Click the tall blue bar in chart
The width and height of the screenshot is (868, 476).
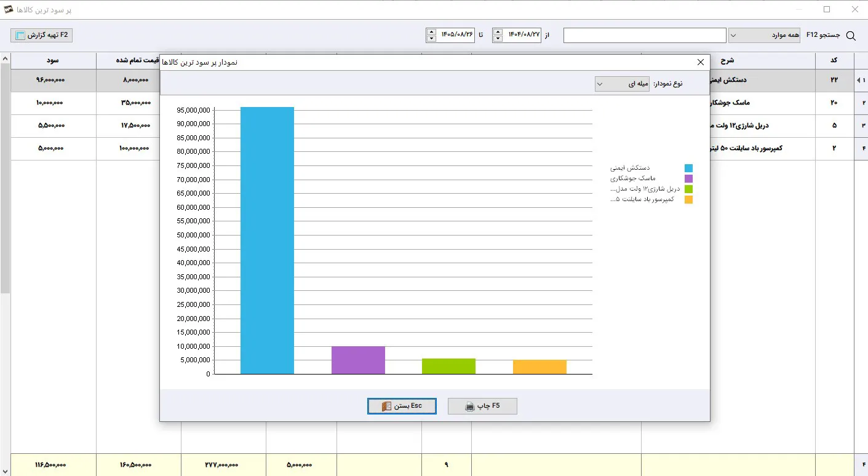(267, 240)
